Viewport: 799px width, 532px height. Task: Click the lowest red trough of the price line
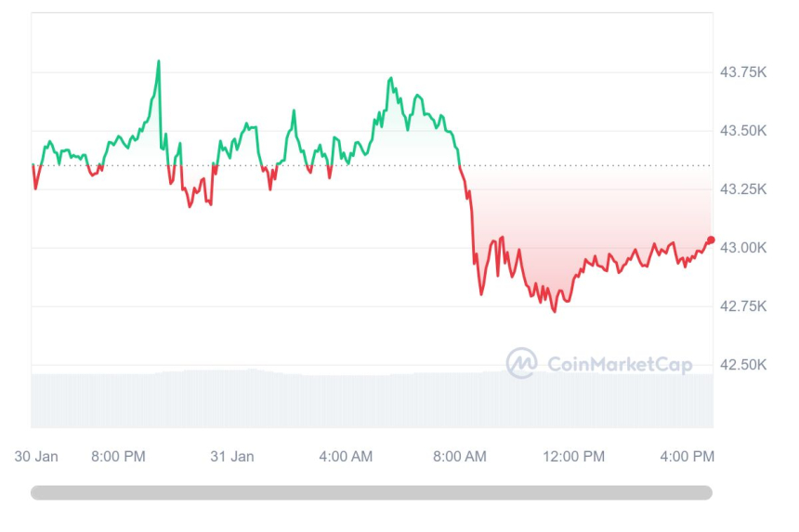tap(555, 311)
